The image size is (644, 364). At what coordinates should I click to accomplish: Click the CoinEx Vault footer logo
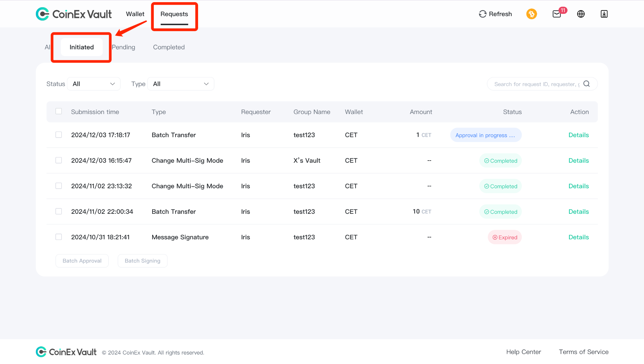pos(66,352)
